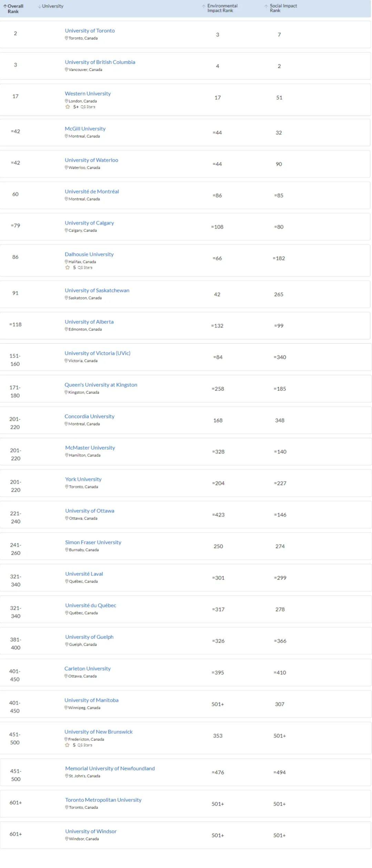Image resolution: width=372 pixels, height=868 pixels.
Task: Click the Overall Rank sort arrow
Action: pyautogui.click(x=5, y=6)
